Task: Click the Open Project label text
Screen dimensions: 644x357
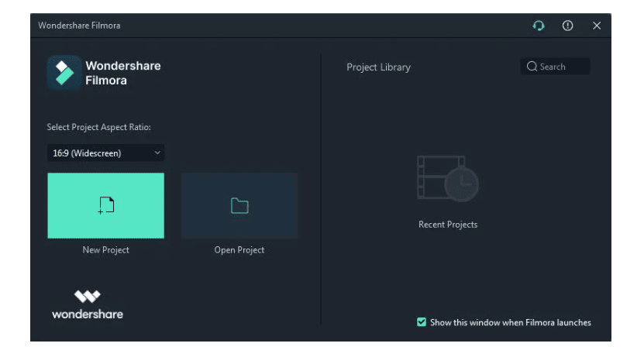Action: click(239, 250)
